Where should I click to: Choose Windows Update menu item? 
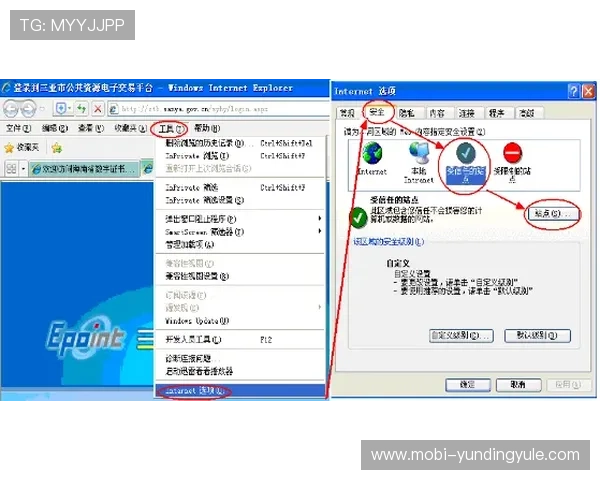(241, 321)
